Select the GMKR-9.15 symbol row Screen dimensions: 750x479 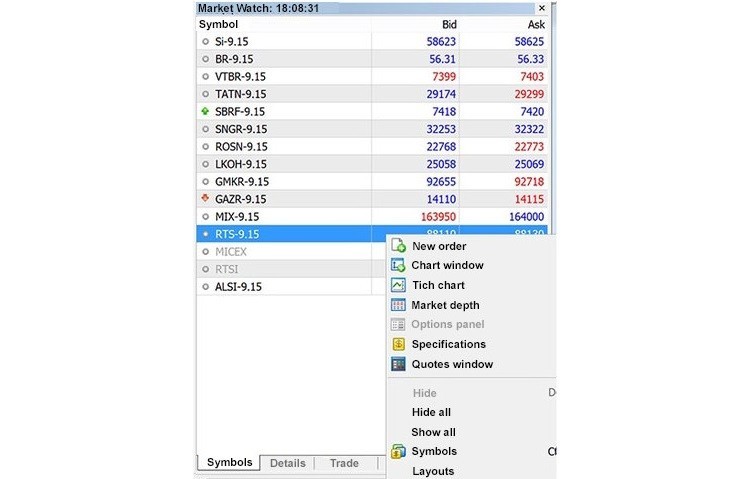[372, 182]
